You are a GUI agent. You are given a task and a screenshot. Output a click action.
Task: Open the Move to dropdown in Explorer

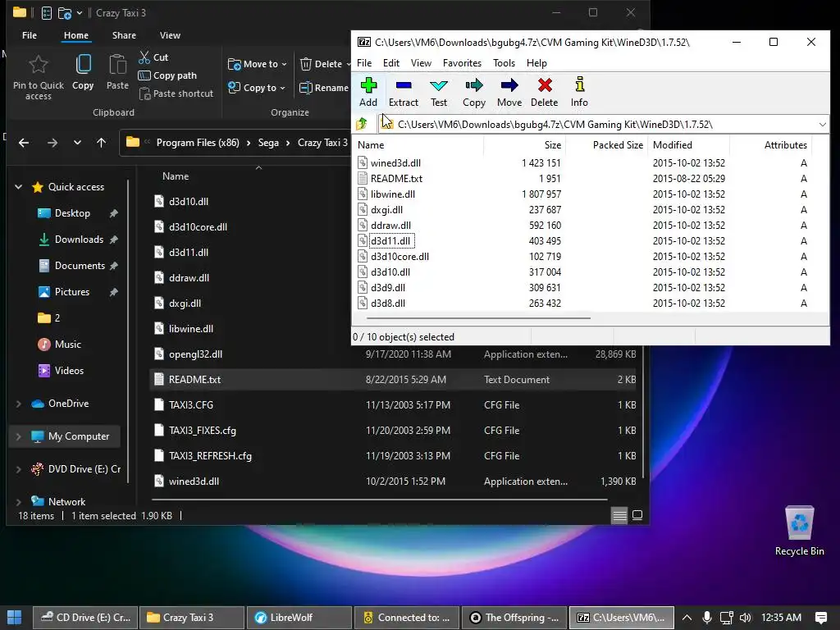pyautogui.click(x=257, y=64)
